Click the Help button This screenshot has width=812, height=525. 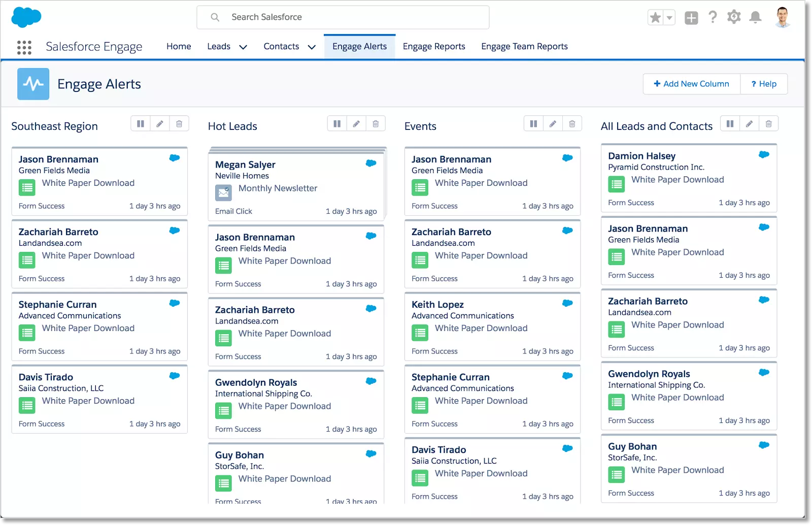[x=764, y=84]
